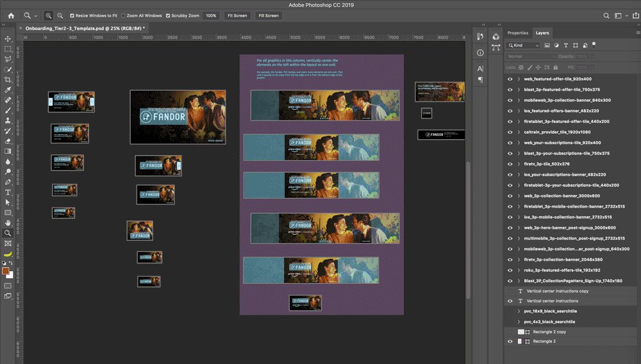641x364 pixels.
Task: Click the Fill Screen button
Action: coord(269,15)
